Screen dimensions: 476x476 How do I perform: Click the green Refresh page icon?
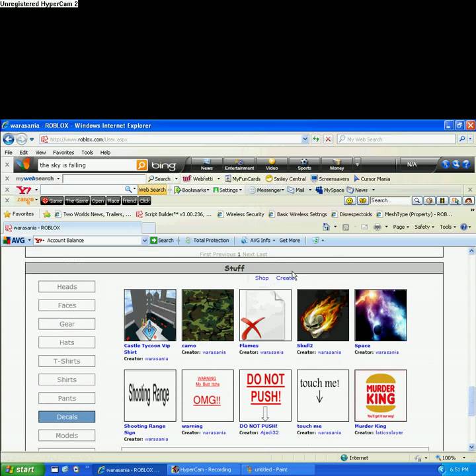[x=316, y=139]
